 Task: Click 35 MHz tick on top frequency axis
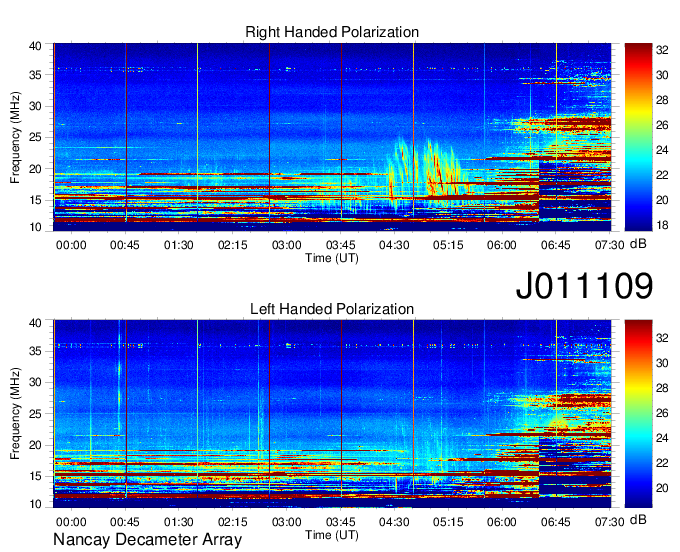tap(35, 75)
